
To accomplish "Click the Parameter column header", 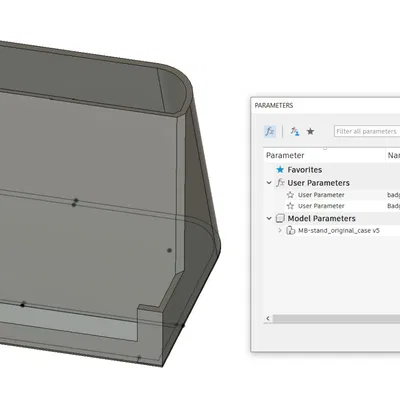I will tap(285, 155).
